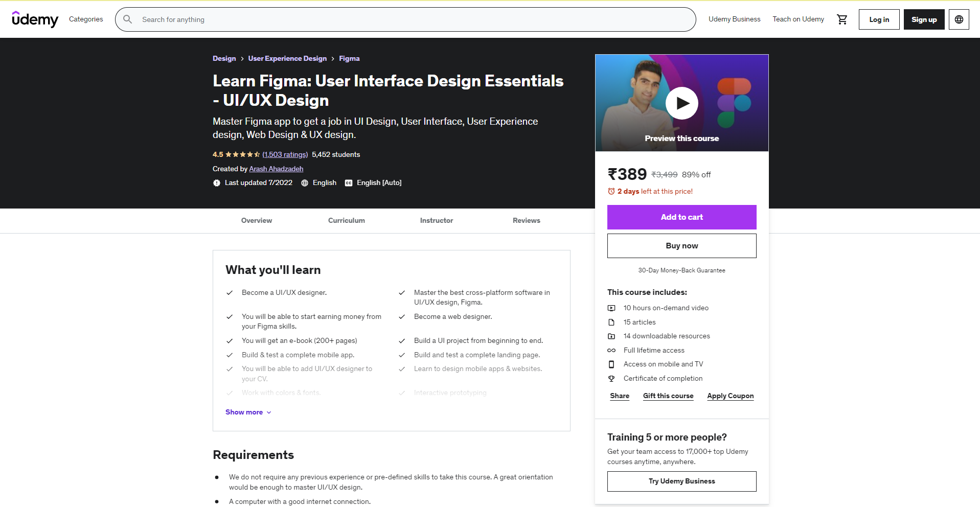The image size is (980, 507).
Task: Click the on-demand video icon
Action: [x=611, y=308]
